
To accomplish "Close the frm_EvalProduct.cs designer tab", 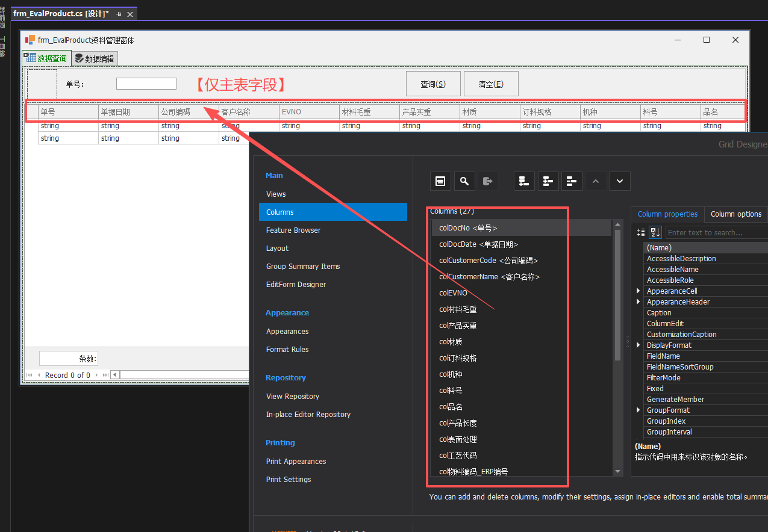I will click(129, 14).
